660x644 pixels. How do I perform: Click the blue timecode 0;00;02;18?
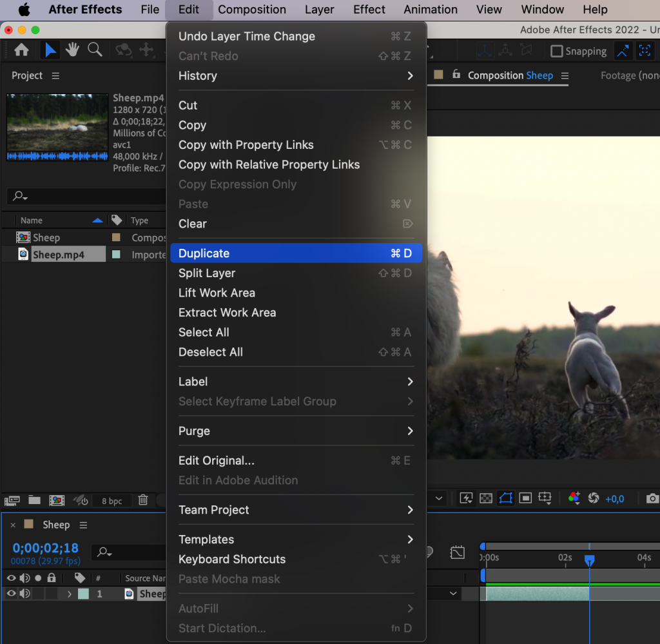(45, 547)
